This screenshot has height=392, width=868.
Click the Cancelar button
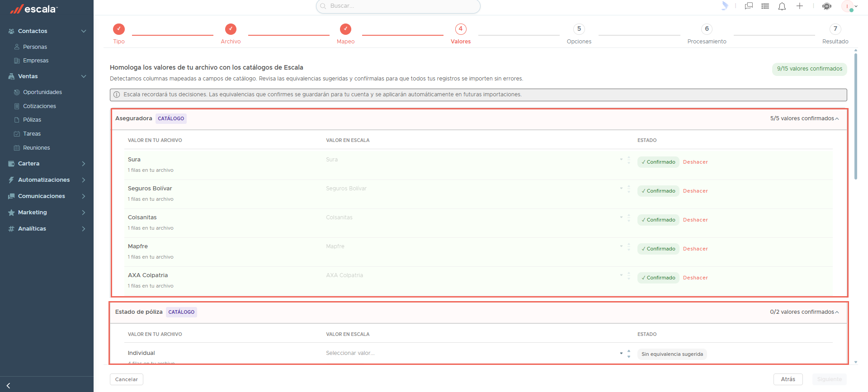coord(127,379)
